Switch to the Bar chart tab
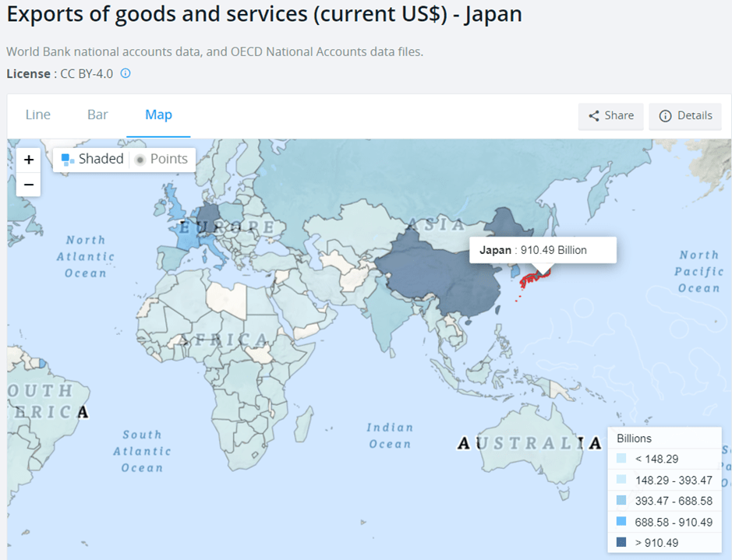This screenshot has height=560, width=732. pos(97,115)
